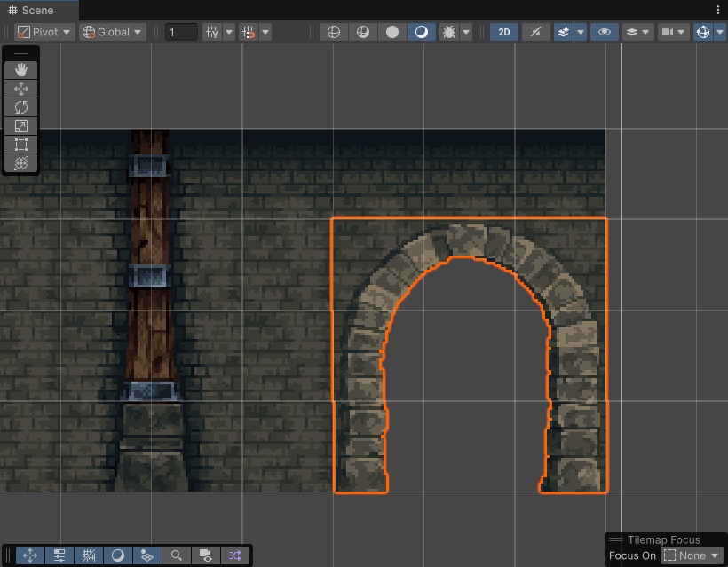This screenshot has width=728, height=567.
Task: Toggle scene visibility eye button
Action: click(x=604, y=32)
